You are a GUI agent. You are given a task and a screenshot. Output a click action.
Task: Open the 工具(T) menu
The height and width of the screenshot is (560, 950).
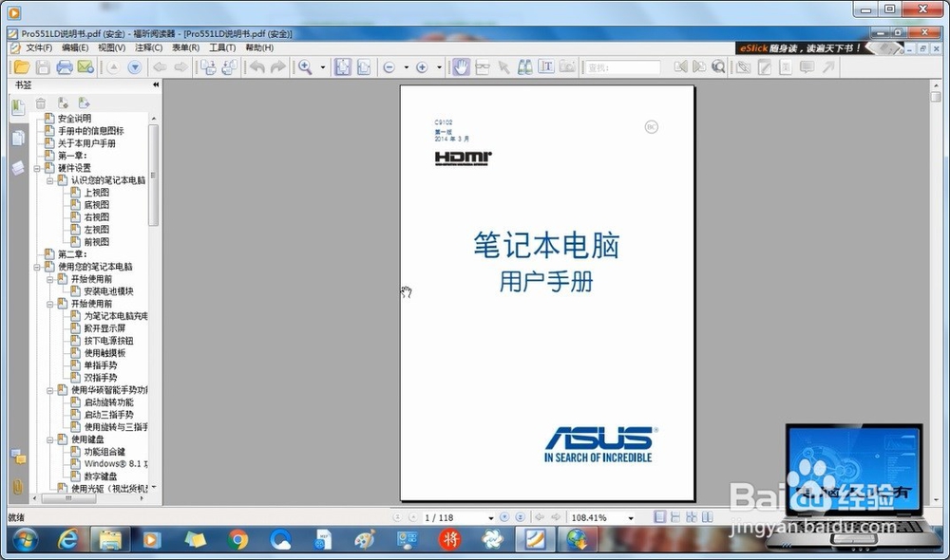click(222, 47)
